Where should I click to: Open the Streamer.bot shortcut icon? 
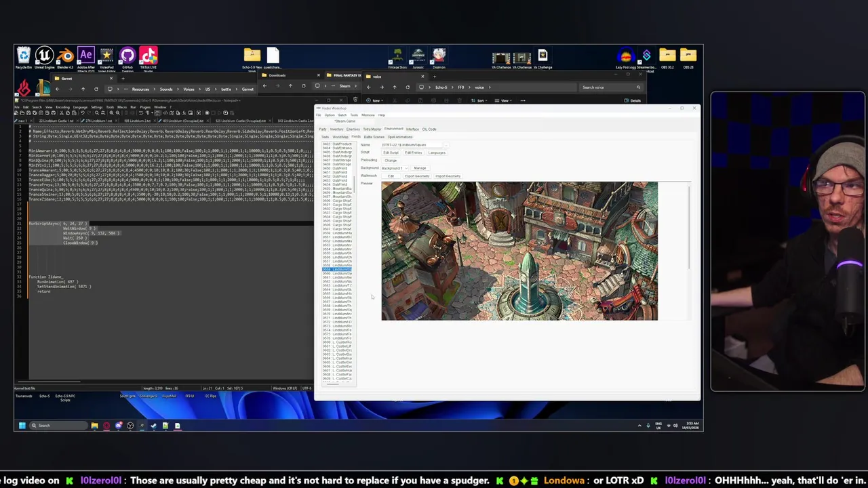[646, 58]
